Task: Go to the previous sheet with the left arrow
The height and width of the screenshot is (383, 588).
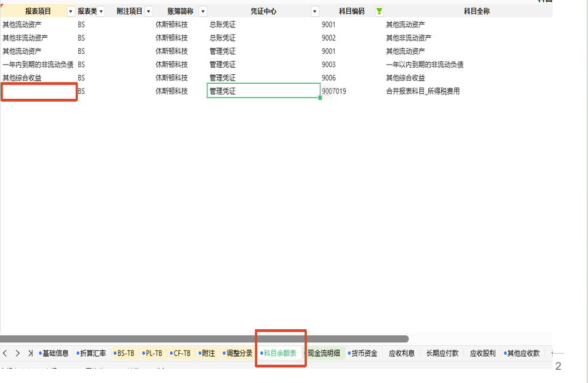Action: pos(5,353)
